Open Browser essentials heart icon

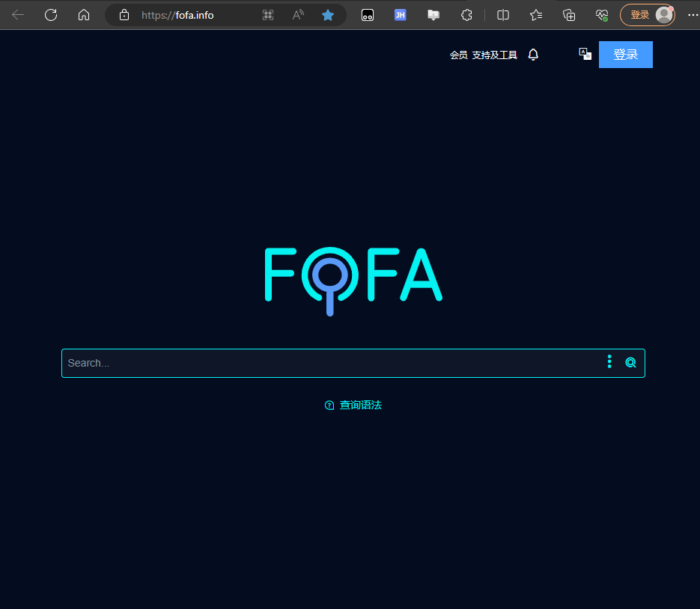(x=602, y=15)
